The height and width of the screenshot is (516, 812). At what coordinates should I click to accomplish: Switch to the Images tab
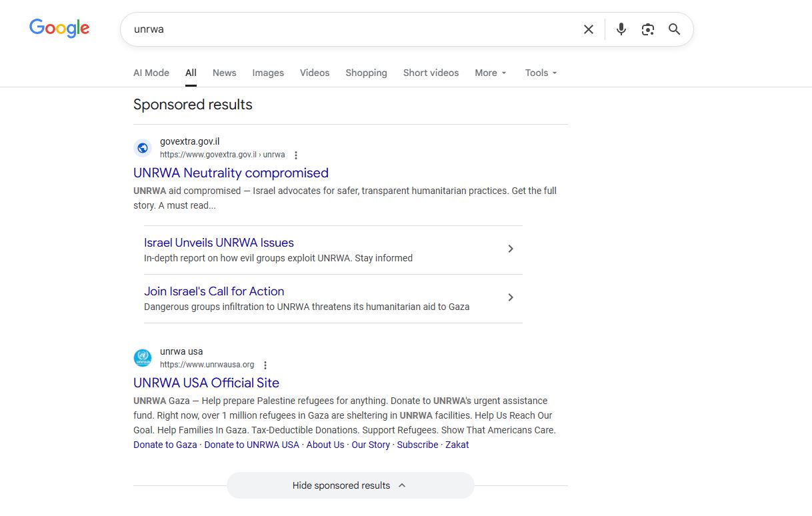268,73
